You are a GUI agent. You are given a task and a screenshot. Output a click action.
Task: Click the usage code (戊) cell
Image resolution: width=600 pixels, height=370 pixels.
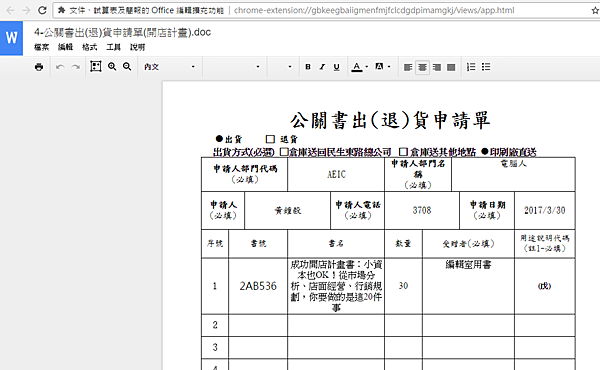pyautogui.click(x=545, y=286)
